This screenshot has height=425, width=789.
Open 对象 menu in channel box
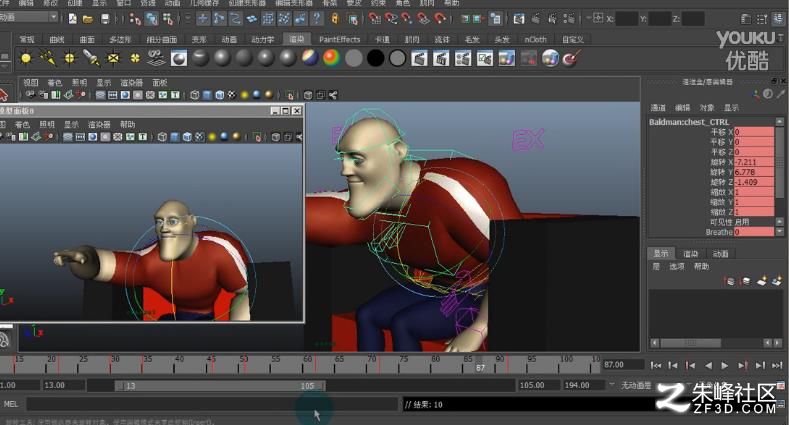pyautogui.click(x=707, y=108)
